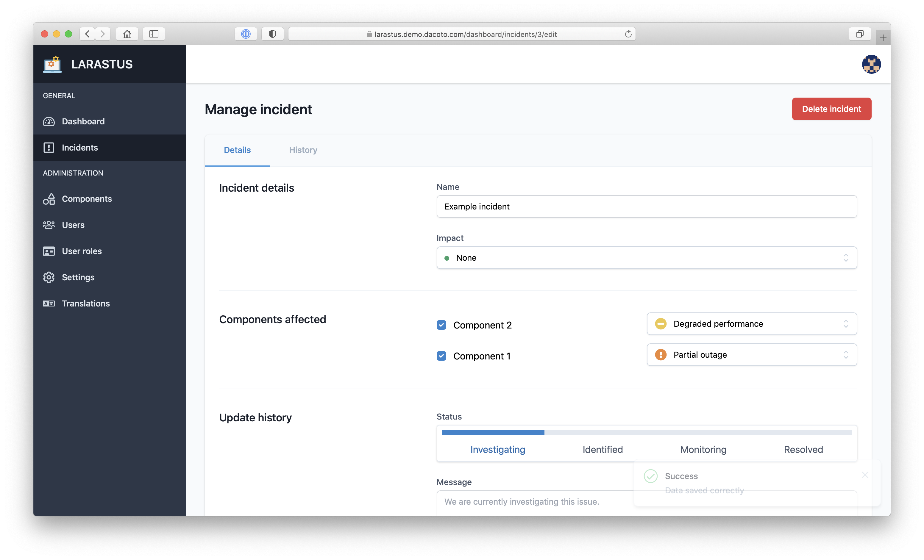924x560 pixels.
Task: Expand the Partial outage status dropdown
Action: point(751,355)
